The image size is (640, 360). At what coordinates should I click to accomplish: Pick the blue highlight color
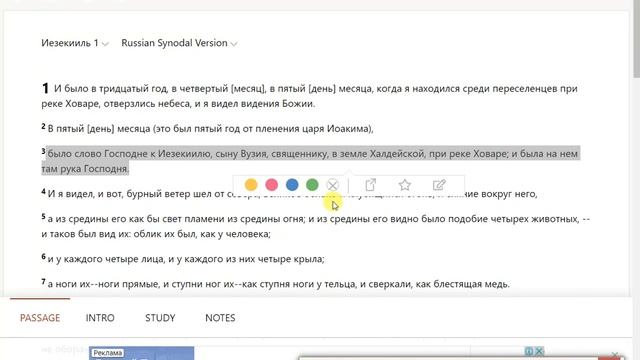click(292, 185)
